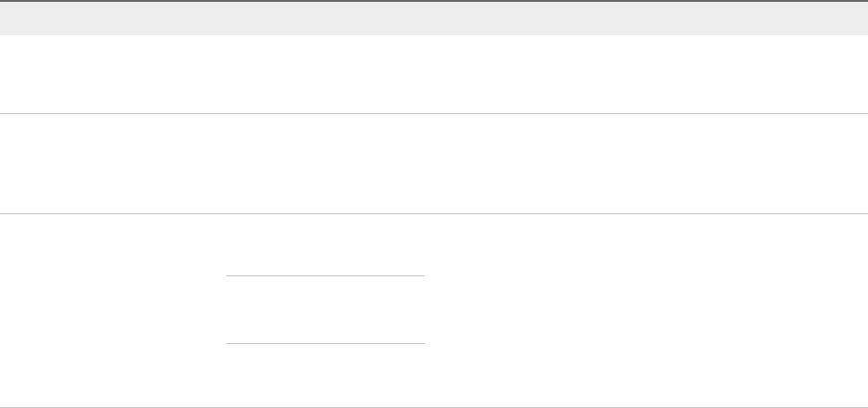This screenshot has height=408, width=868.
Task: Select the first empty table row
Action: pos(434,74)
